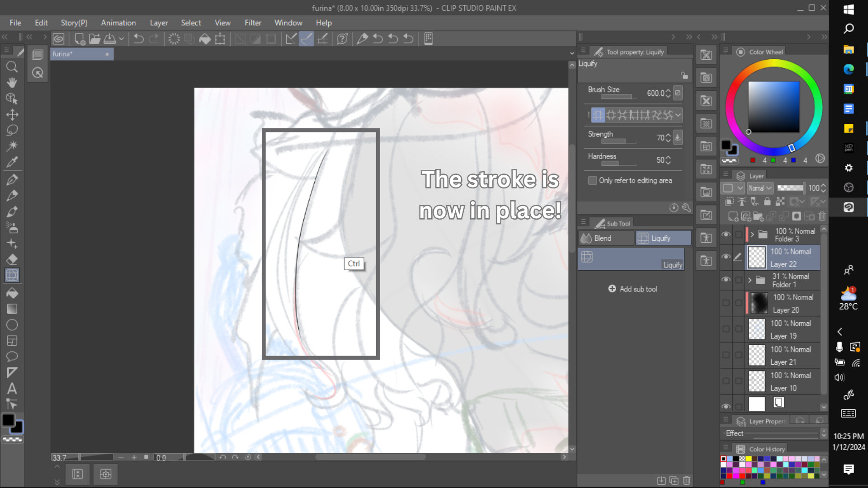Enable Only refer to editing area
This screenshot has width=868, height=488.
tap(592, 180)
